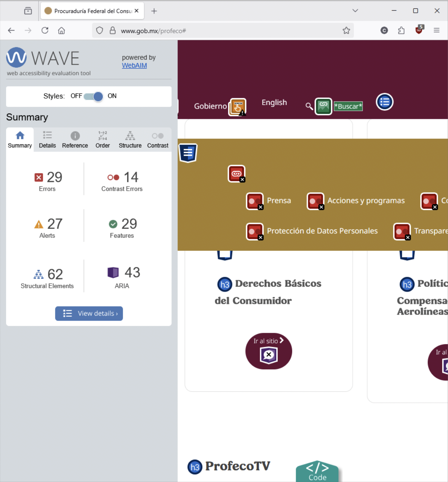Click the purple ARIA icon on Ir al sitio
The width and height of the screenshot is (448, 482).
pos(269,355)
